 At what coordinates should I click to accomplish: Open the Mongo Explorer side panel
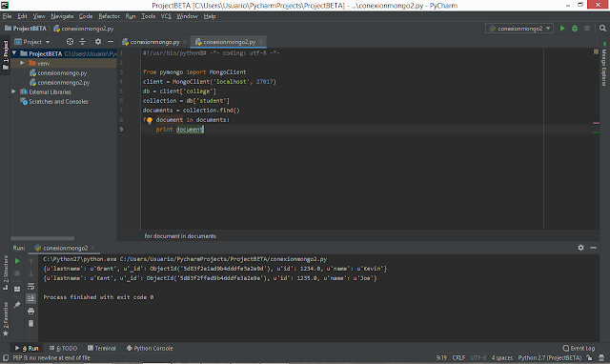tap(604, 64)
